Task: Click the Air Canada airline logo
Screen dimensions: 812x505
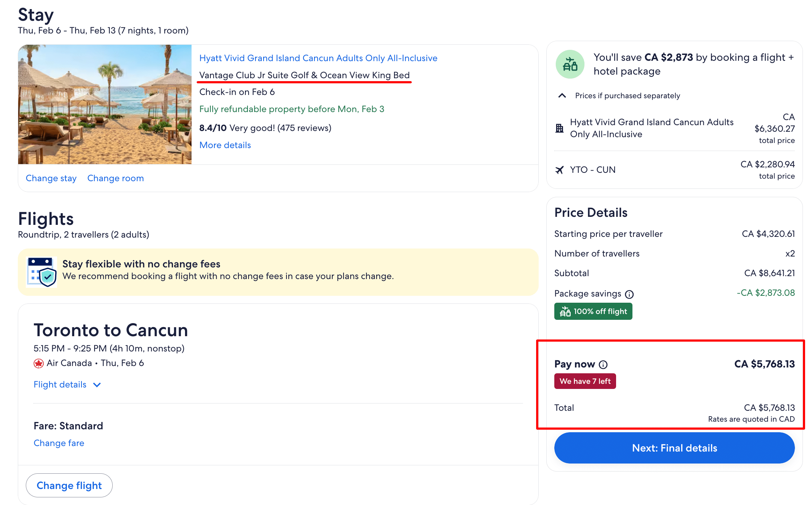Action: [x=39, y=363]
